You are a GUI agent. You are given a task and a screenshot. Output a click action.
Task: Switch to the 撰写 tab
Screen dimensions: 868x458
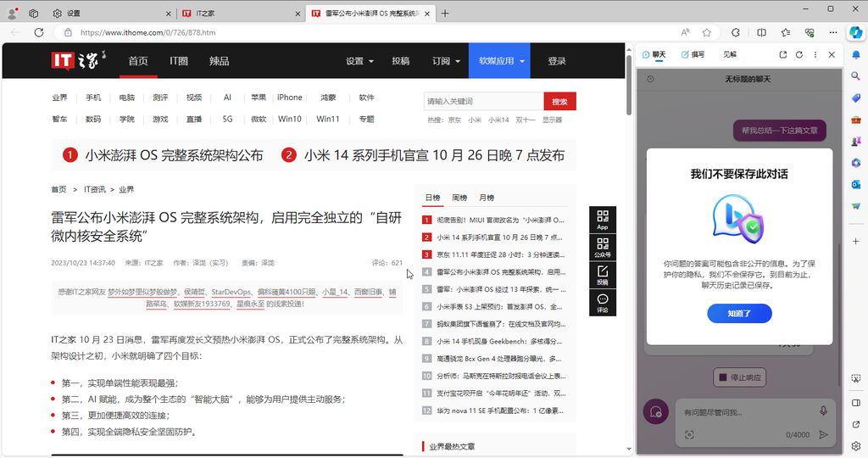coord(693,54)
